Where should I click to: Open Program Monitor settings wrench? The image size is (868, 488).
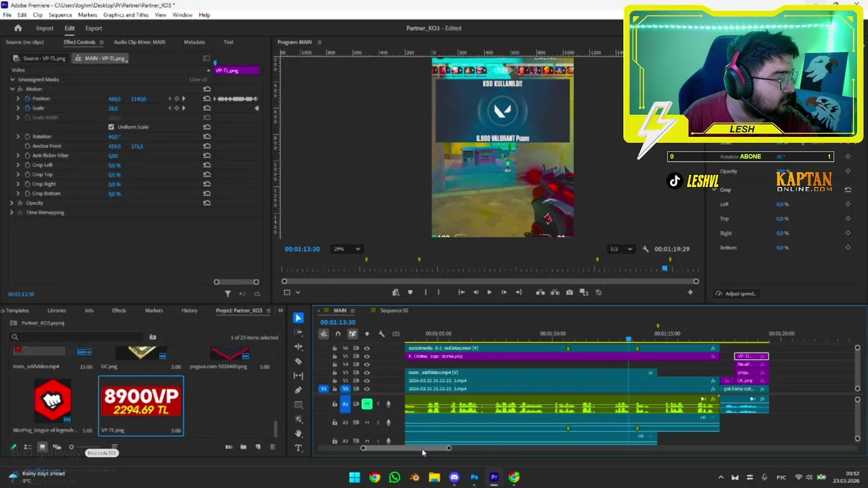click(646, 249)
